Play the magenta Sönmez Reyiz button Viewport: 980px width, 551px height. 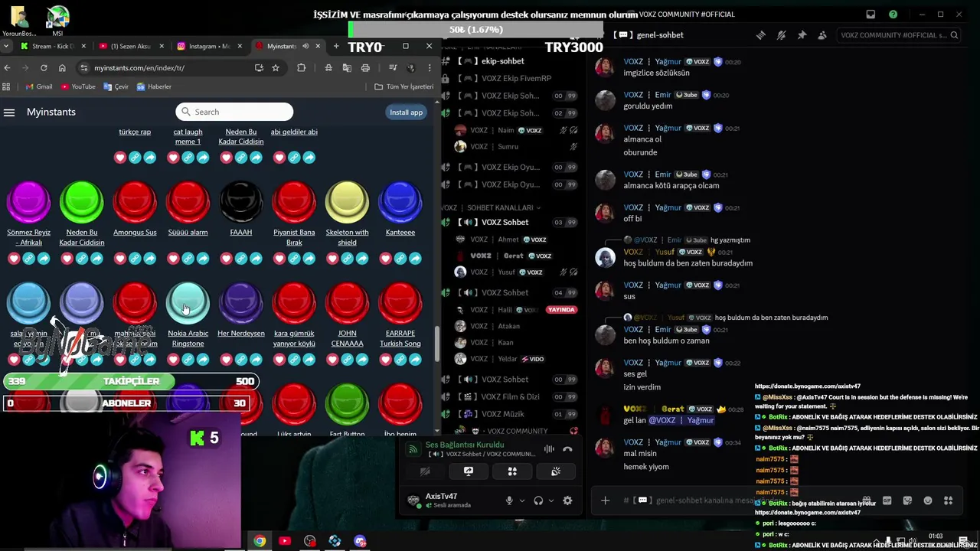(28, 202)
